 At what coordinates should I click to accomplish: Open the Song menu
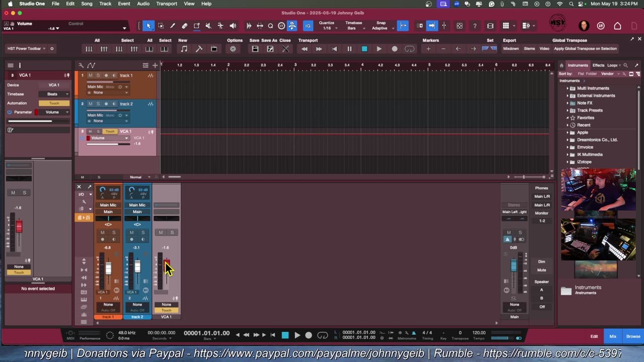[x=87, y=4]
